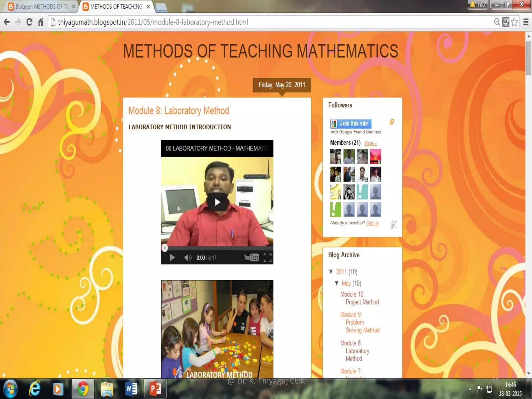532x399 pixels.
Task: Open a new browser tab
Action: click(x=161, y=7)
